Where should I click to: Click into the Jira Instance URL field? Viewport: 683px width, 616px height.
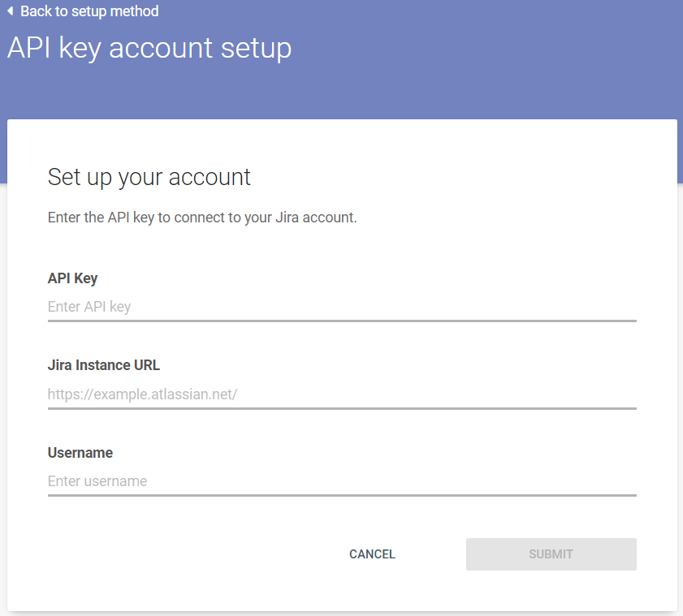(x=341, y=394)
